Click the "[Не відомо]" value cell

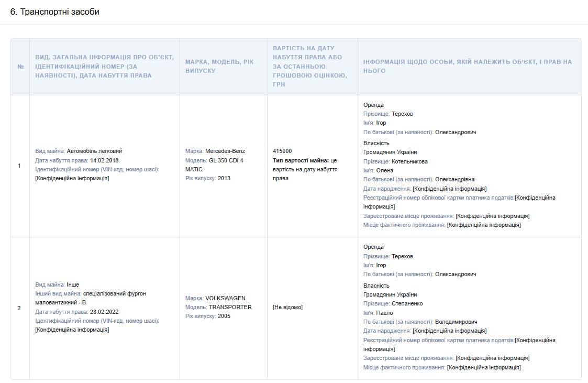pos(287,307)
